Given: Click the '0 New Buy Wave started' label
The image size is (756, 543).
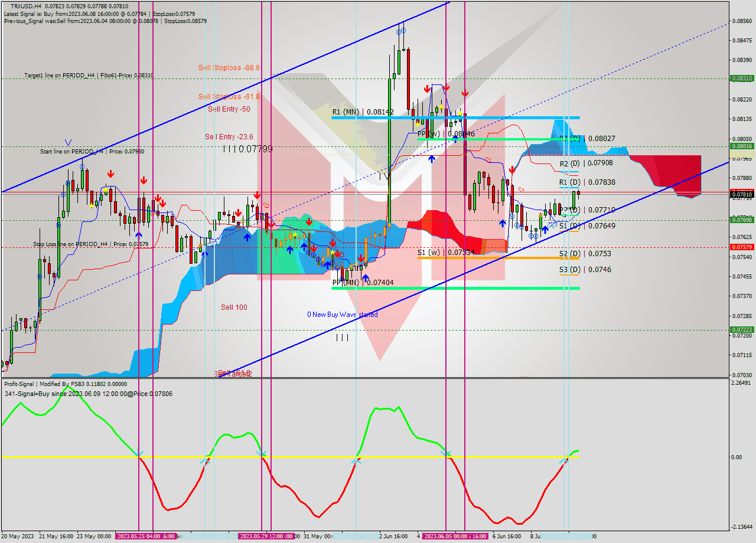Looking at the screenshot, I should click(343, 315).
